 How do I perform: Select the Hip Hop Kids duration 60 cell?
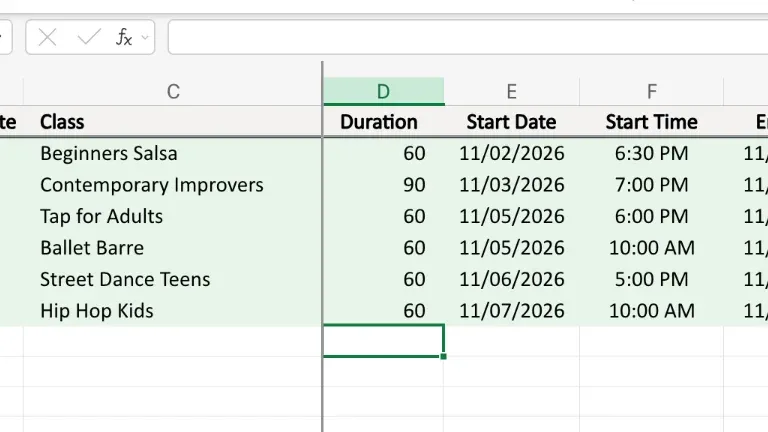(x=384, y=311)
